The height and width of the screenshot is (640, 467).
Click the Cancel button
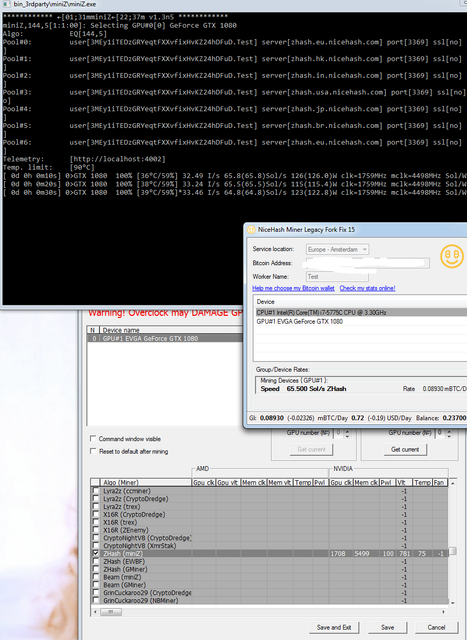436,627
